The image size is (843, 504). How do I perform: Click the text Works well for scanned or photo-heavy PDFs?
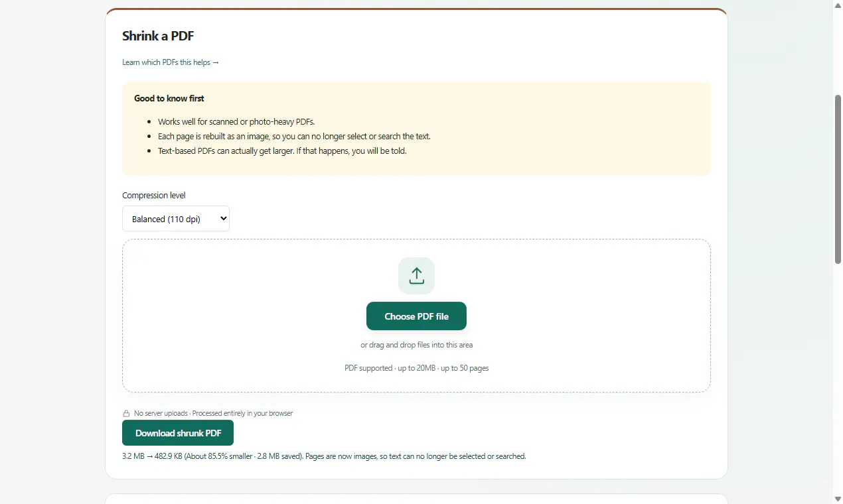tap(236, 122)
